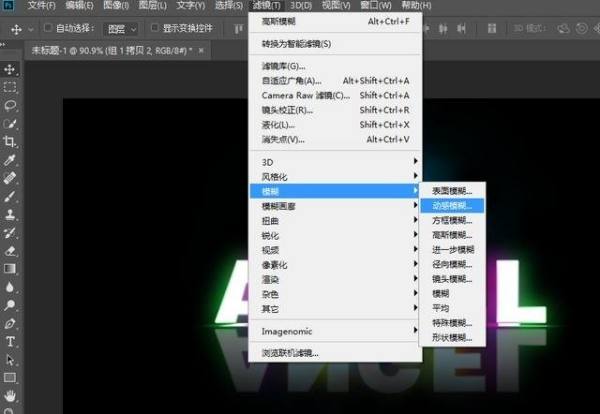
Task: Expand the Imagenomic submenu
Action: coord(335,331)
